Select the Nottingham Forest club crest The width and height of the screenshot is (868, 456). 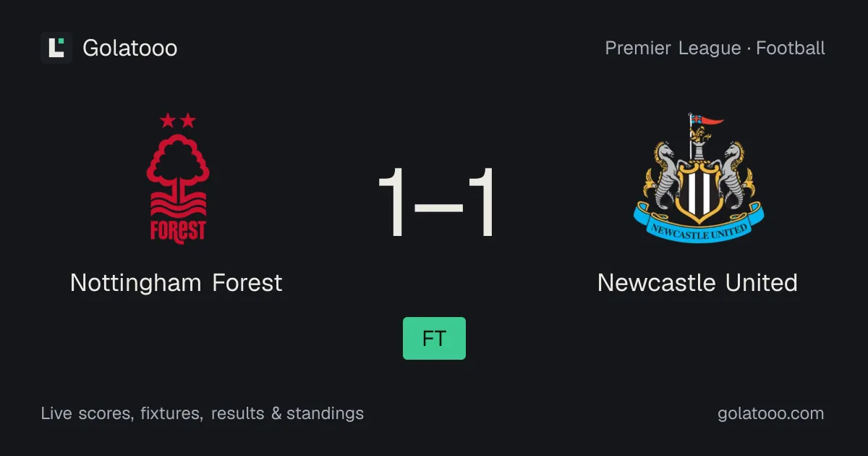pyautogui.click(x=178, y=177)
